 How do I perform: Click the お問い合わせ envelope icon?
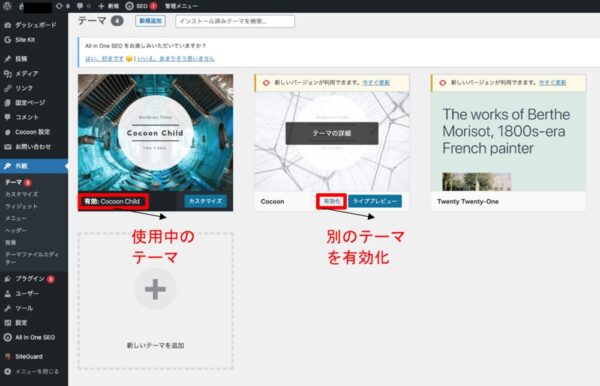pyautogui.click(x=8, y=147)
